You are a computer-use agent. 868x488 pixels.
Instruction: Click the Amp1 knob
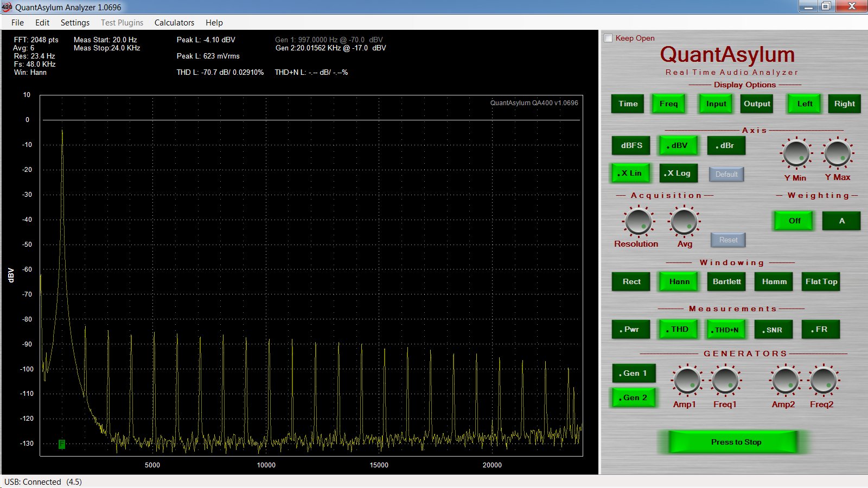point(687,380)
